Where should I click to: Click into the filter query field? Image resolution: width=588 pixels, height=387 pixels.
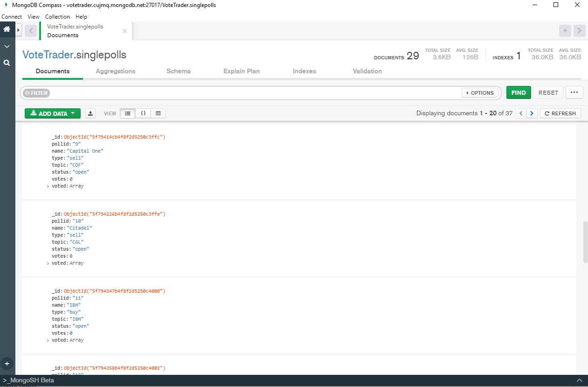coord(256,93)
